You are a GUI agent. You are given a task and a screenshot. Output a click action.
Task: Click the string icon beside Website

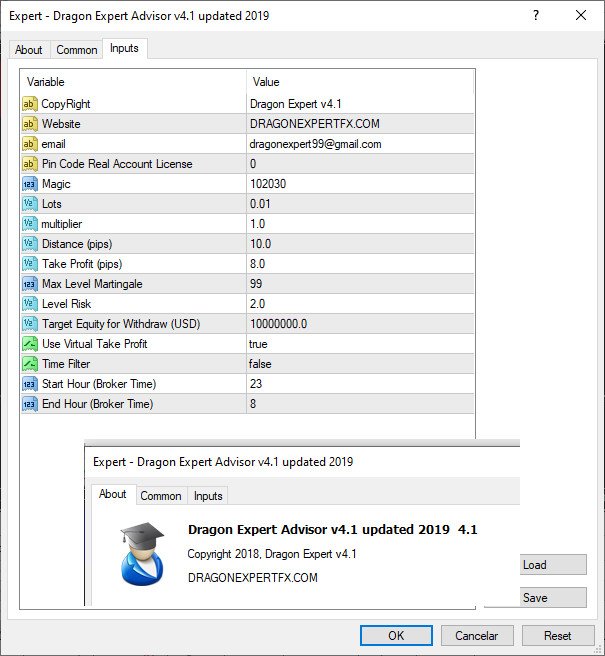(x=30, y=124)
